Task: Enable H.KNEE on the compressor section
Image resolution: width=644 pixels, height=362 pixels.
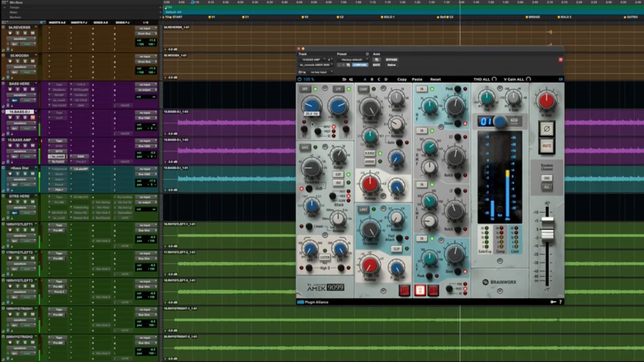Action: tap(370, 153)
